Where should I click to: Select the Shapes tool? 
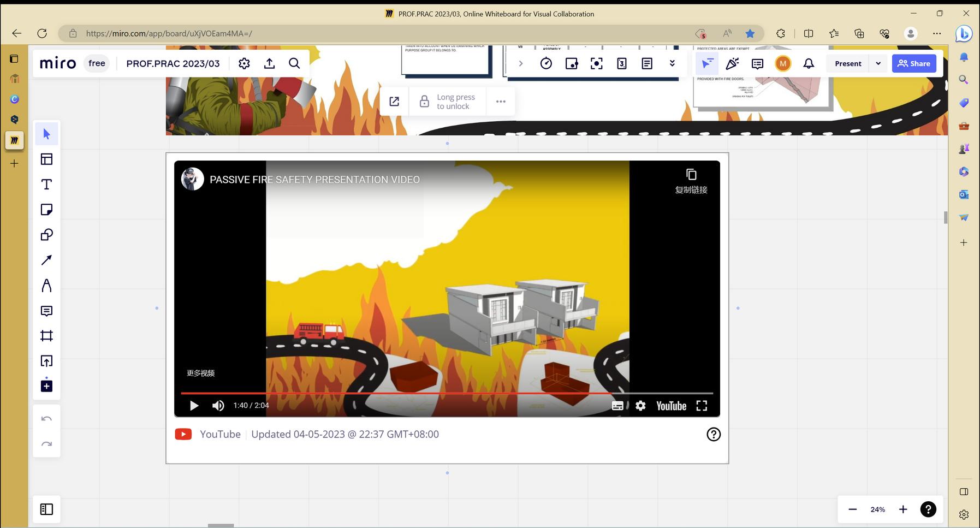(46, 235)
